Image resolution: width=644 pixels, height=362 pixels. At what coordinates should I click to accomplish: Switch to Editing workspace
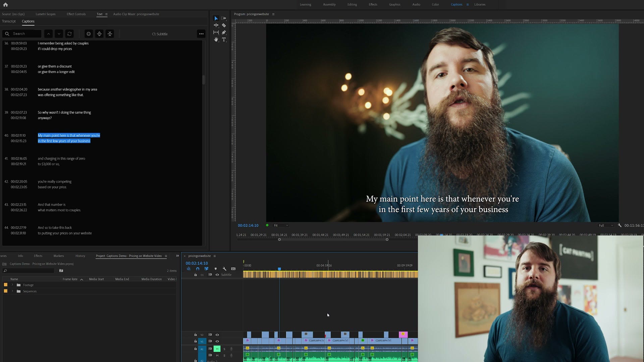[x=352, y=5]
